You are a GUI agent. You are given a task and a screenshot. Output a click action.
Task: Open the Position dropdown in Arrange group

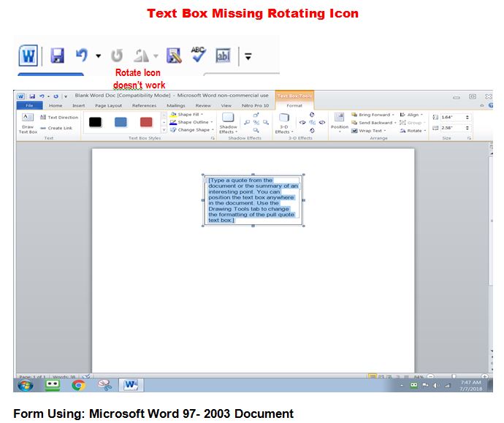pyautogui.click(x=340, y=123)
